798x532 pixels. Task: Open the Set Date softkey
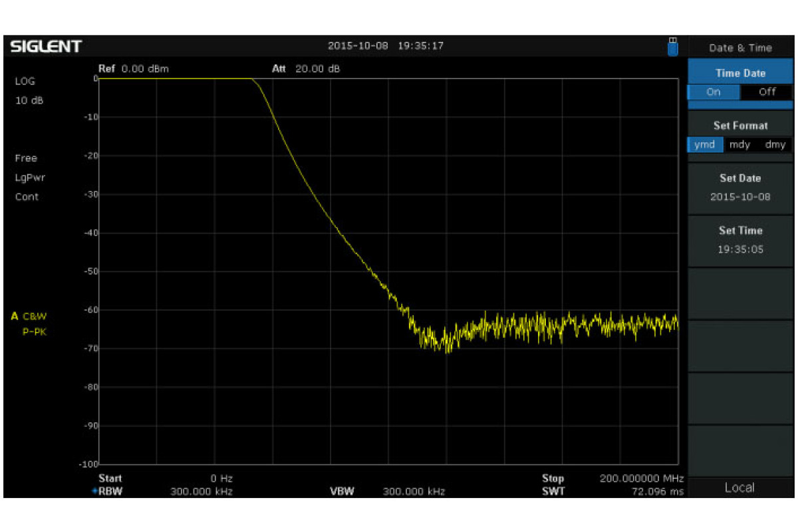(x=740, y=188)
